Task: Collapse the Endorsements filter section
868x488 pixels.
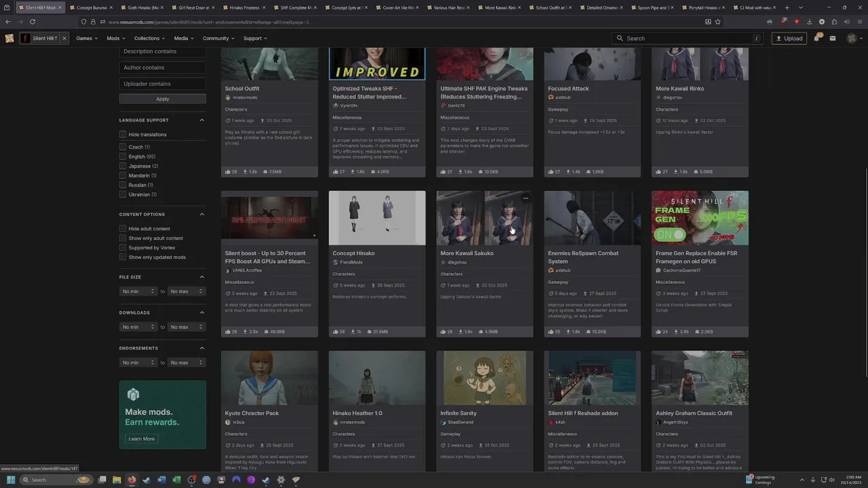Action: click(x=201, y=348)
